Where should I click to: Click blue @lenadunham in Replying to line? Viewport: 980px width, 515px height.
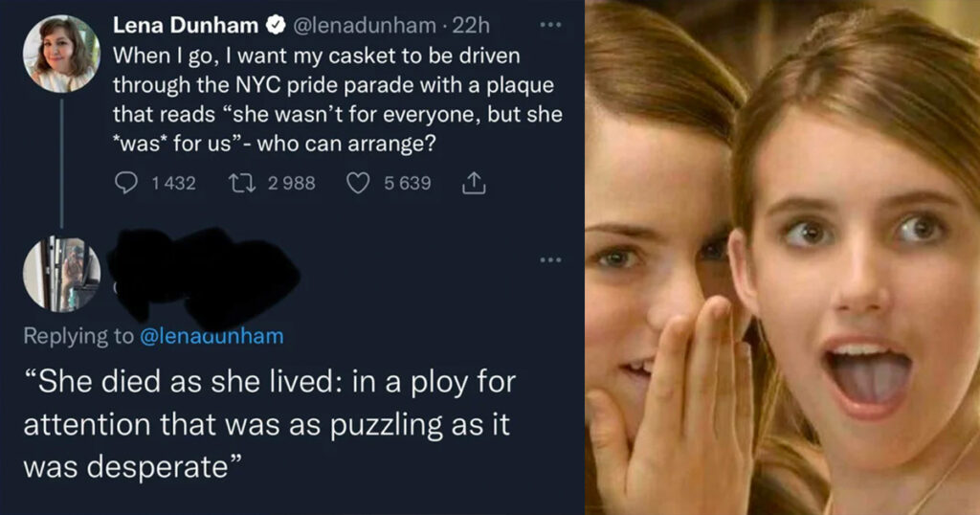point(212,336)
